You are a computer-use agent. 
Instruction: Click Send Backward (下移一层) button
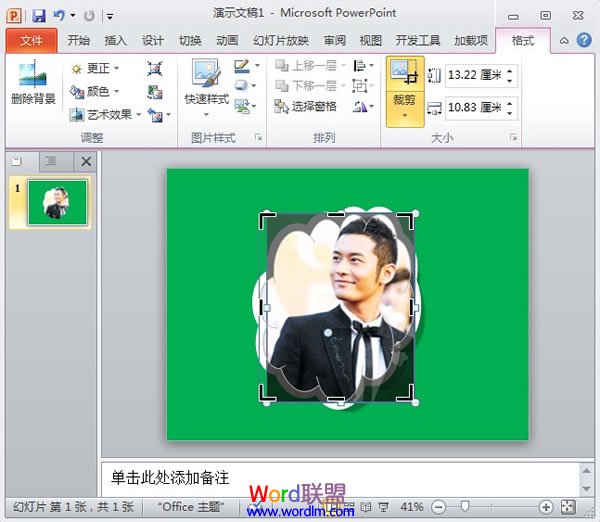coord(306,86)
